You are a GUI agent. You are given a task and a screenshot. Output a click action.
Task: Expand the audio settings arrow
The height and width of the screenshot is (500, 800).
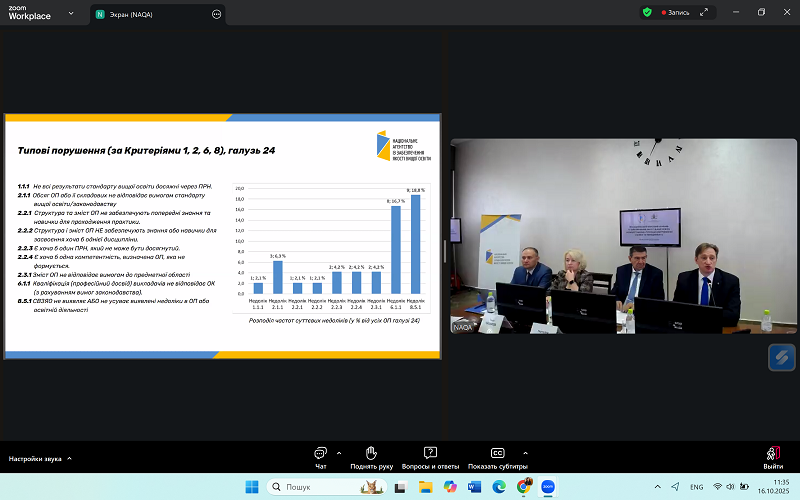(x=69, y=459)
